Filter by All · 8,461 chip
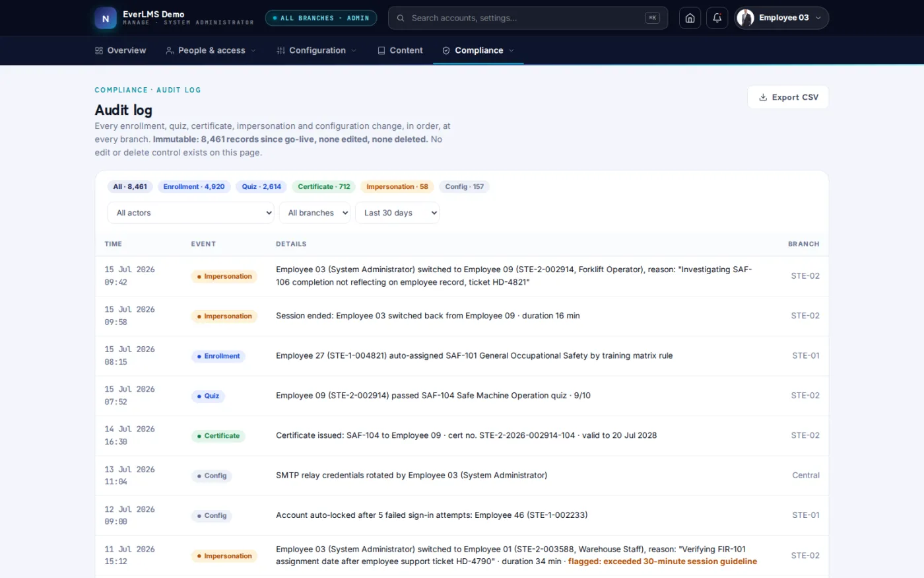Screen dimensions: 924x578 tap(130, 187)
